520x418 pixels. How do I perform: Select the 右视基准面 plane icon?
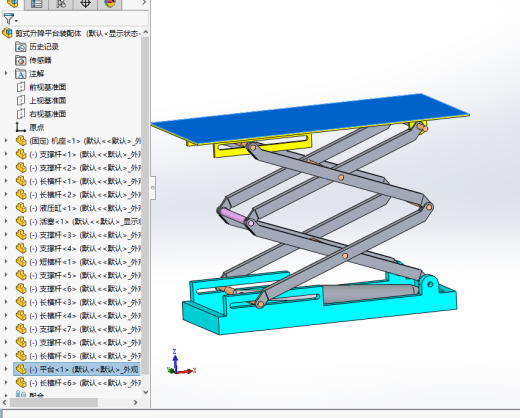click(x=21, y=114)
